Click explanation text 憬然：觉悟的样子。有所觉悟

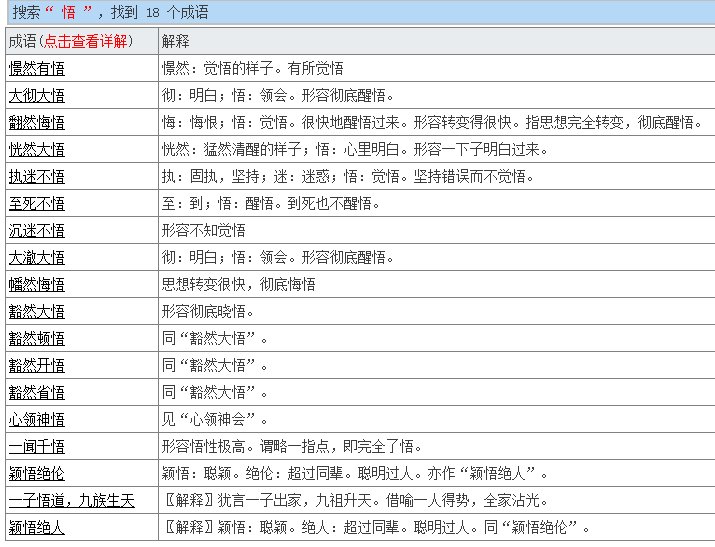click(253, 68)
